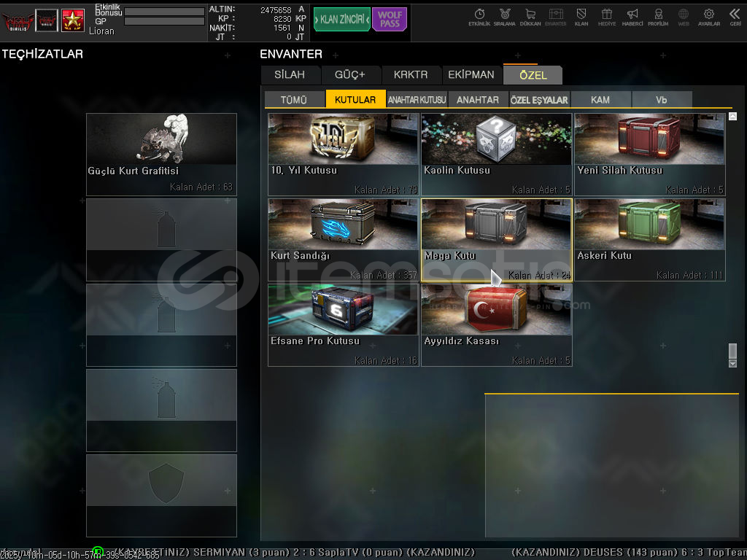Image resolution: width=747 pixels, height=560 pixels.
Task: Open the Sıralama ranking icon
Action: coord(504,17)
